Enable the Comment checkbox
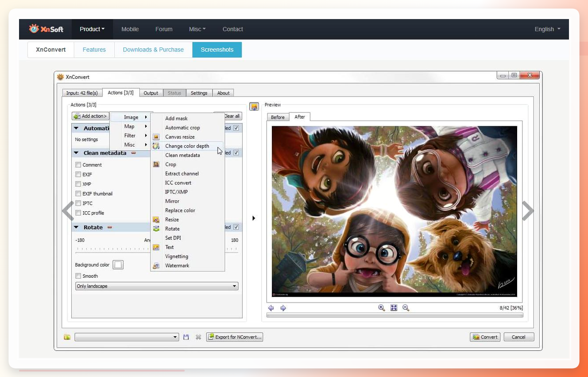 click(x=78, y=165)
